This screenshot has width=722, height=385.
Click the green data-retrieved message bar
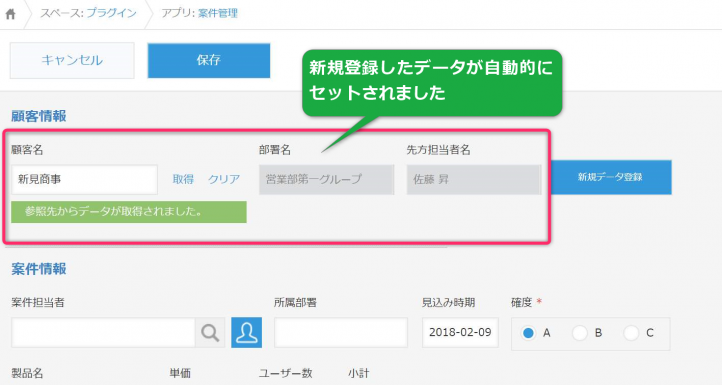coord(129,212)
